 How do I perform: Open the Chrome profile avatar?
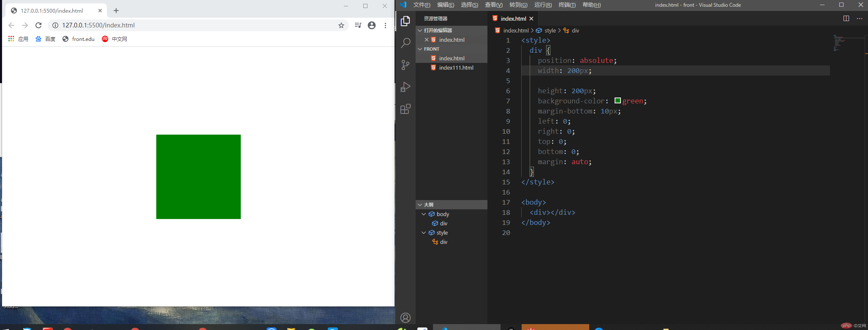372,25
